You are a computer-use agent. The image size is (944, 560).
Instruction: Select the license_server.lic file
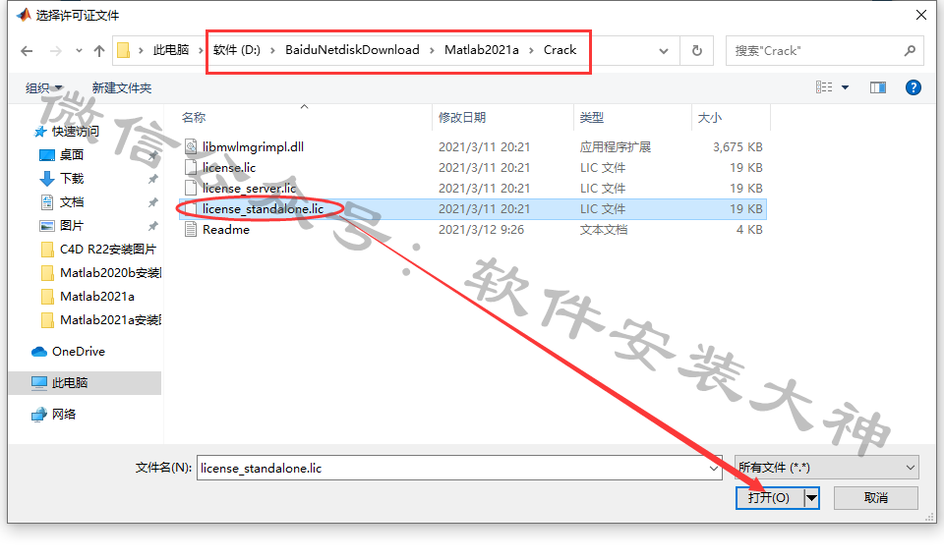(x=249, y=189)
